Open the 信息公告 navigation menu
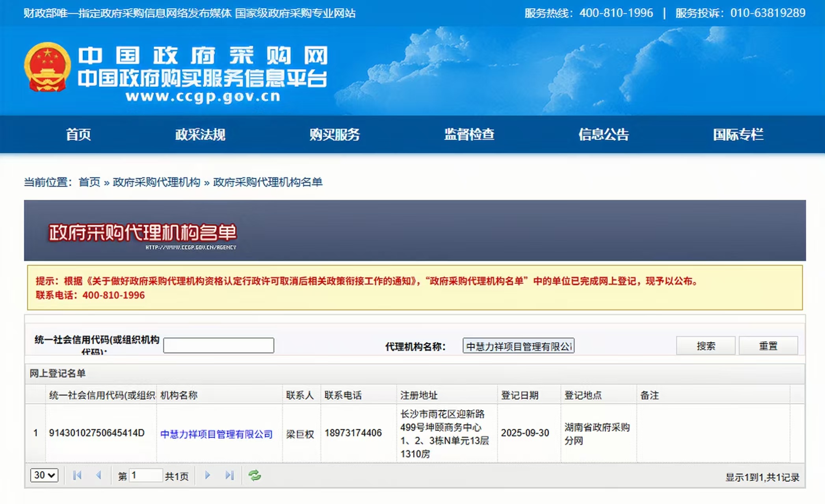 tap(604, 134)
